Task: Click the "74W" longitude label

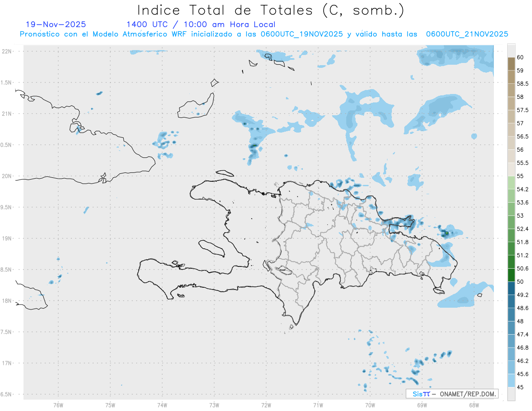Action: point(162,405)
